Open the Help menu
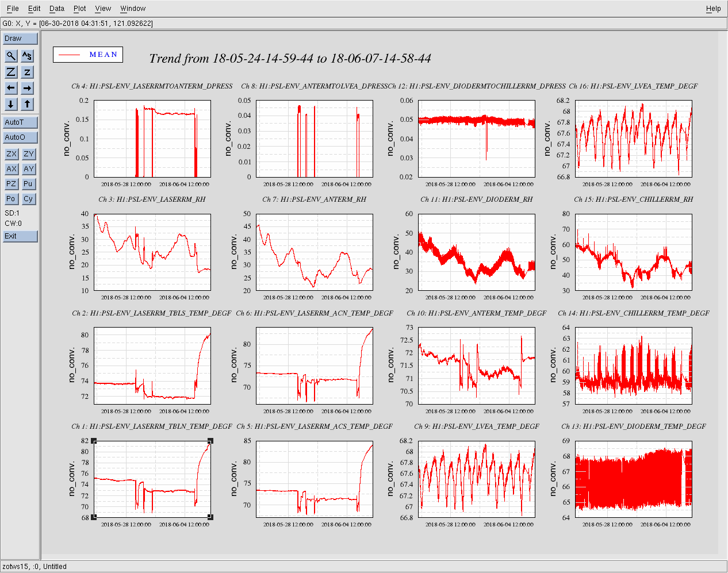 coord(713,9)
